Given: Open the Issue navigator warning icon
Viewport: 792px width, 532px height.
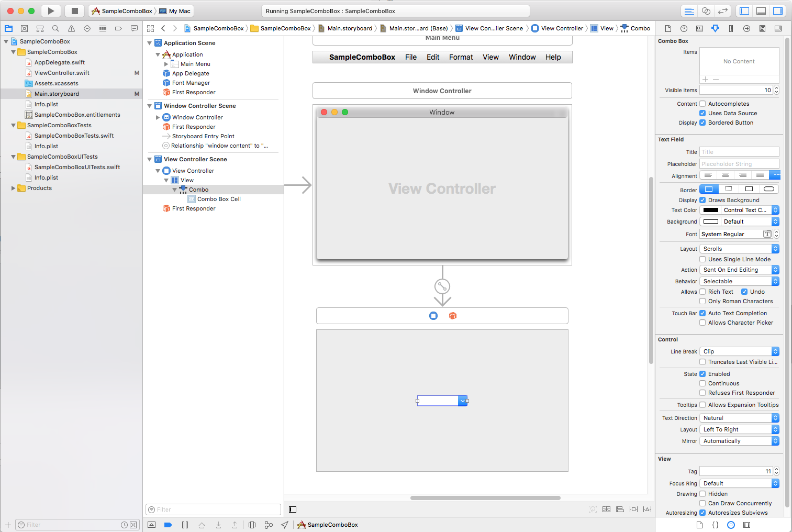Looking at the screenshot, I should [71, 29].
